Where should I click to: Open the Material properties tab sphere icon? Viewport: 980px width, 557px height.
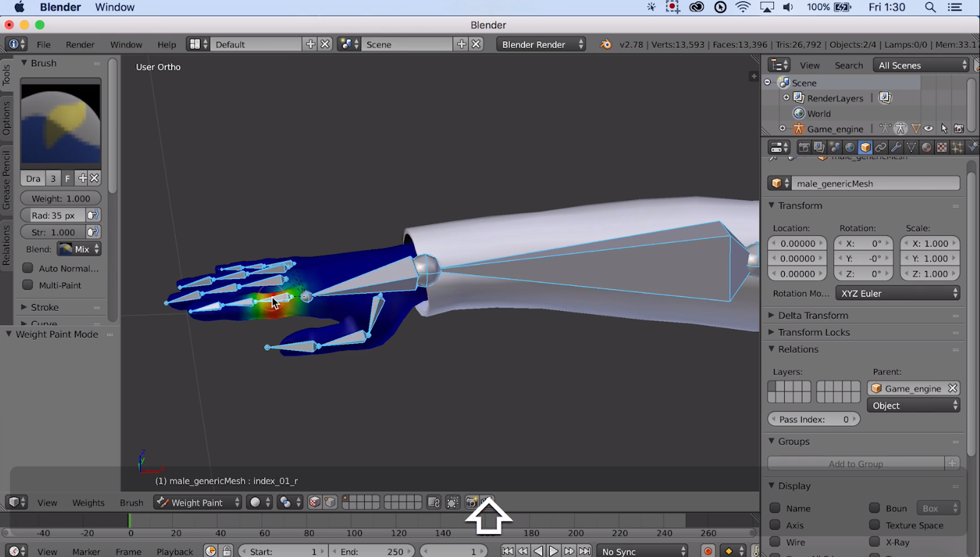[x=927, y=147]
